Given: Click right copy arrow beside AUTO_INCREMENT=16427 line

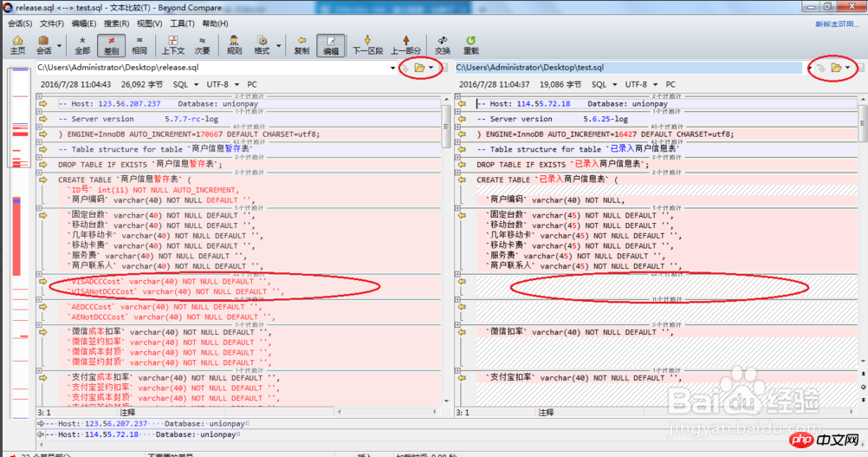Looking at the screenshot, I should click(x=462, y=134).
